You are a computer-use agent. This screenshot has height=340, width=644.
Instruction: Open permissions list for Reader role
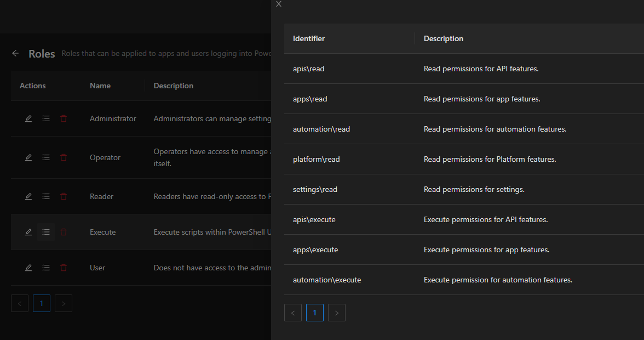[46, 196]
